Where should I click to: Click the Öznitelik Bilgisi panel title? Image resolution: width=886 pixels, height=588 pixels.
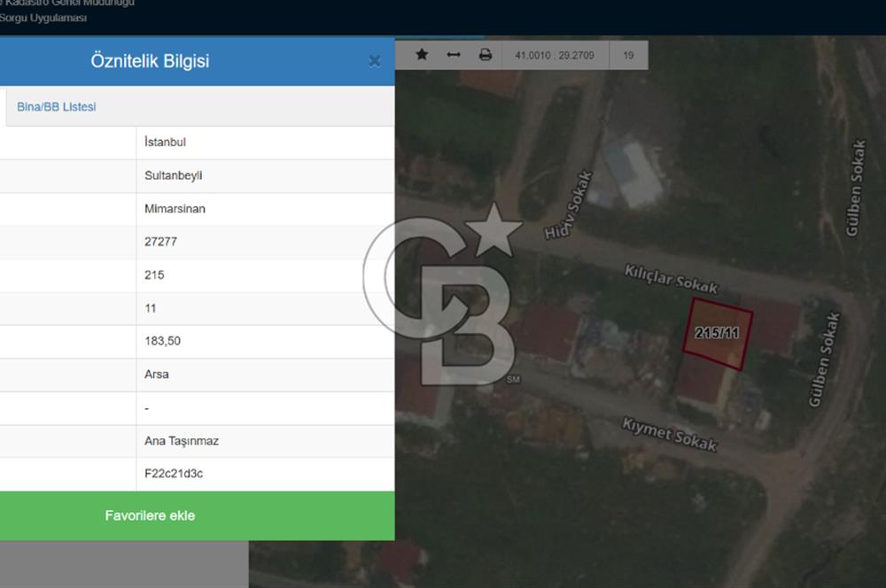tap(150, 61)
